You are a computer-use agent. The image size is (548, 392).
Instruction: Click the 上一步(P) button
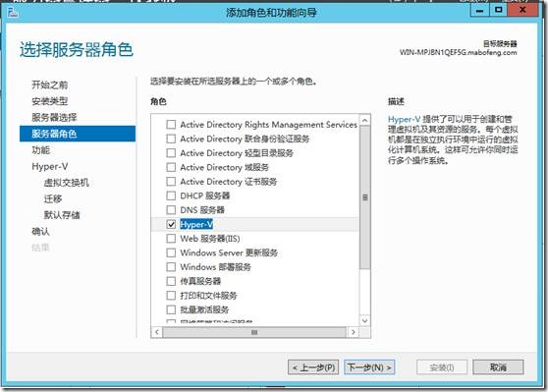tap(313, 367)
